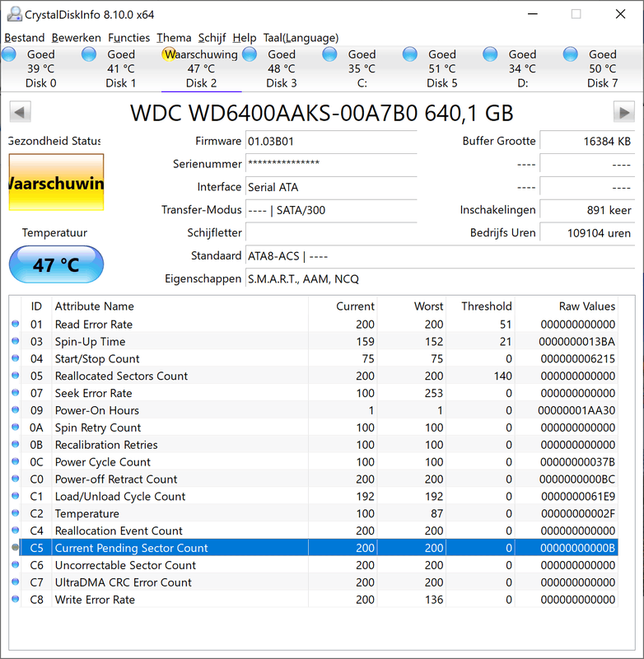Click status dot for Power-On Hours
644x659 pixels.
[x=16, y=409]
